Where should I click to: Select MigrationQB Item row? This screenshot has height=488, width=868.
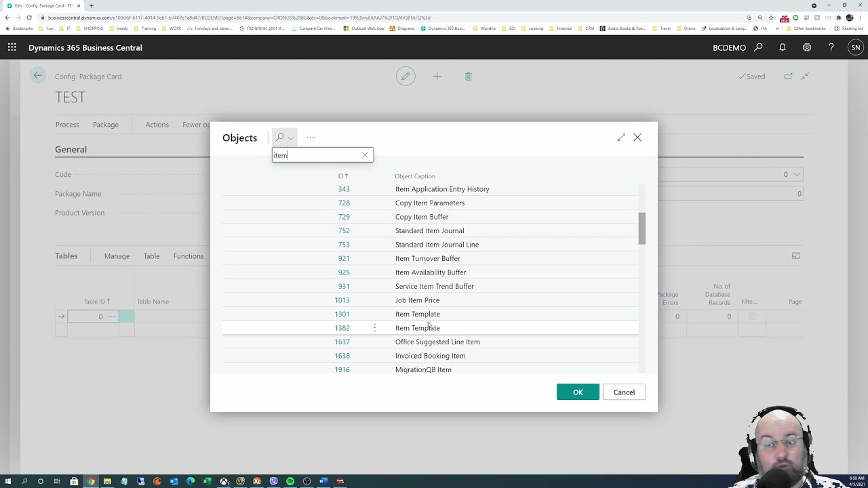(x=430, y=369)
